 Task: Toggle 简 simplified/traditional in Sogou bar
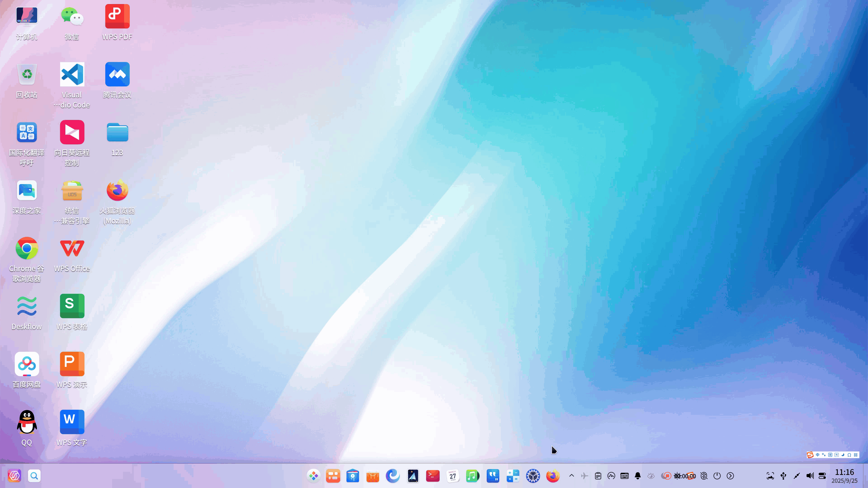point(830,455)
